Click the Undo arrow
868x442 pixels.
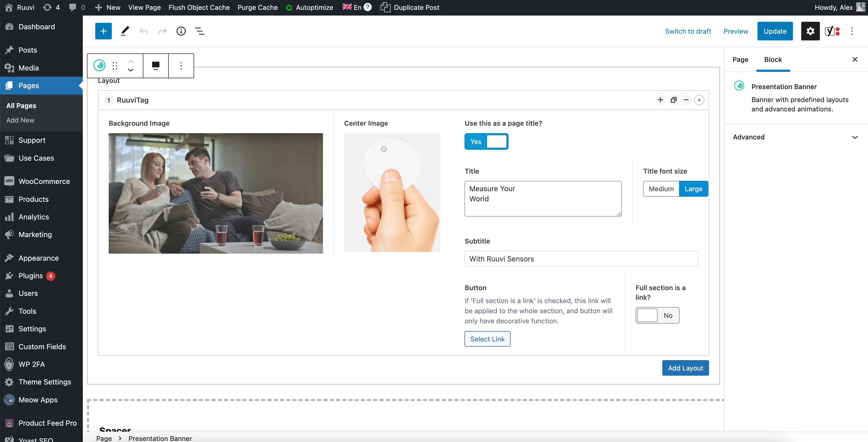[144, 31]
